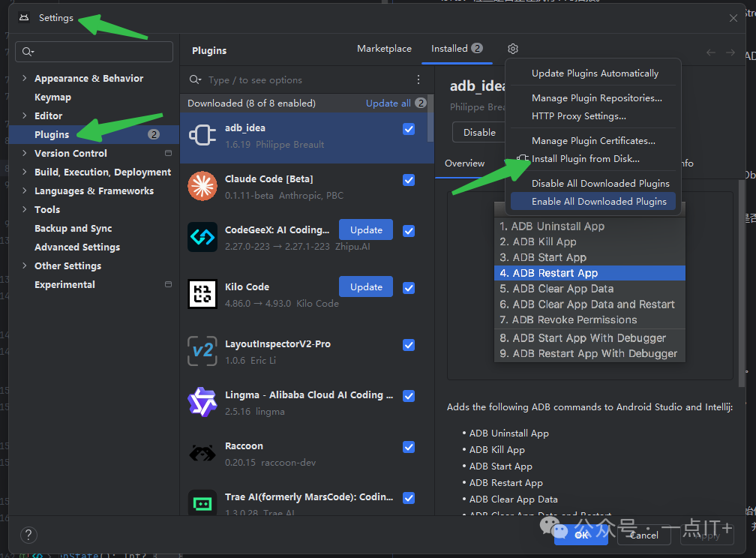Open HTTP Proxy Settings menu item
Viewport: 756px width, 558px height.
pyautogui.click(x=578, y=116)
